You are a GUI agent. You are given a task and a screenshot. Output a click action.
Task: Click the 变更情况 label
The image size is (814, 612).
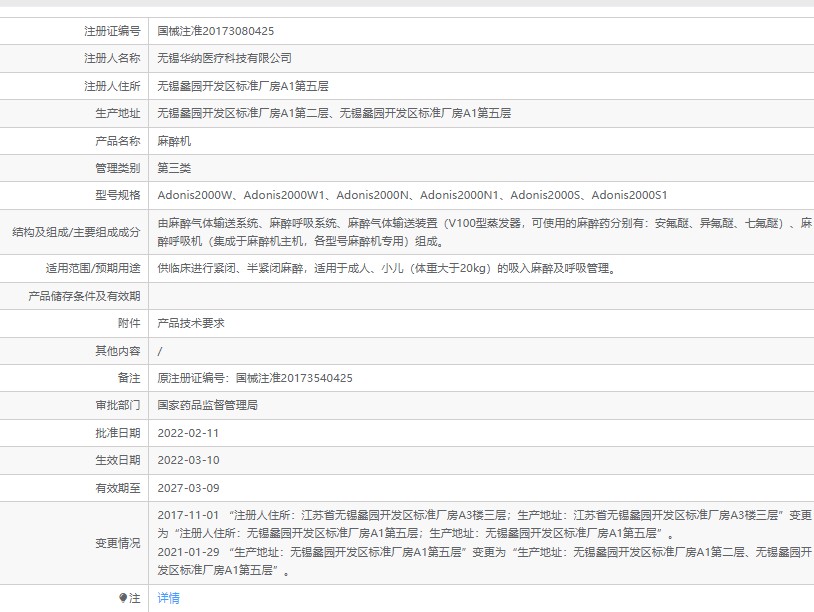tap(118, 543)
